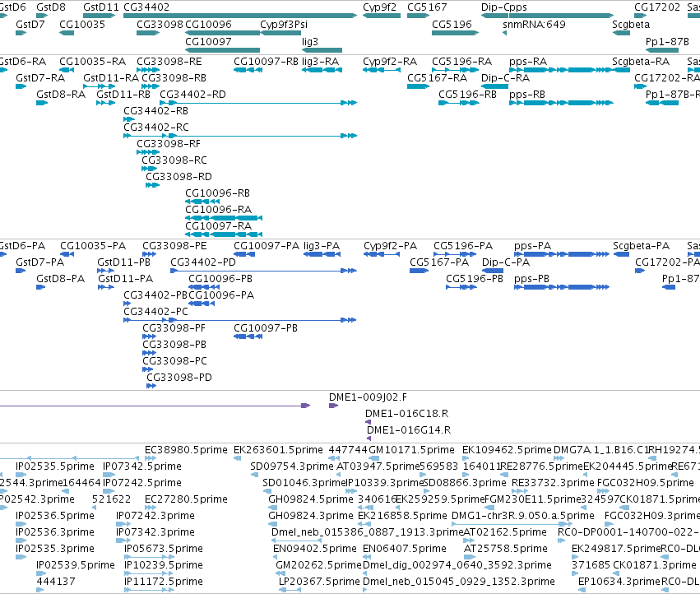
Task: Click BAC end DME1-016C18.R label
Action: coord(406,414)
